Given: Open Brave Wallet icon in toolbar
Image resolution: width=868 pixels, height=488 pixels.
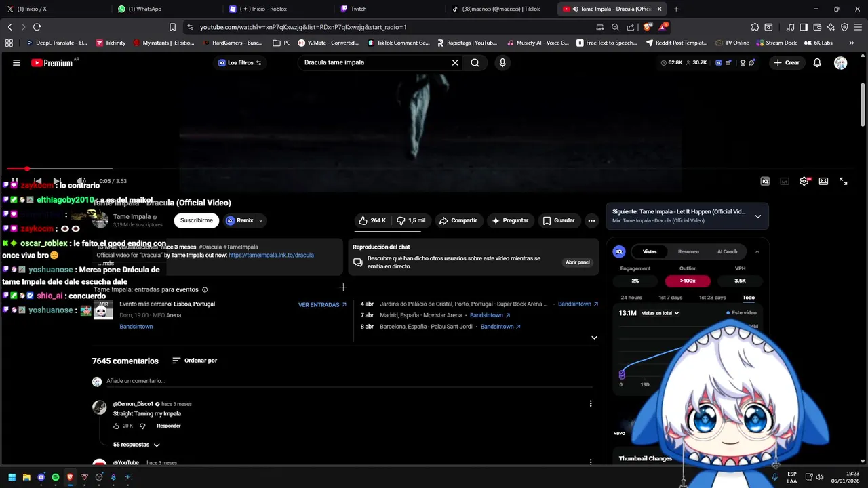Looking at the screenshot, I should 817,27.
